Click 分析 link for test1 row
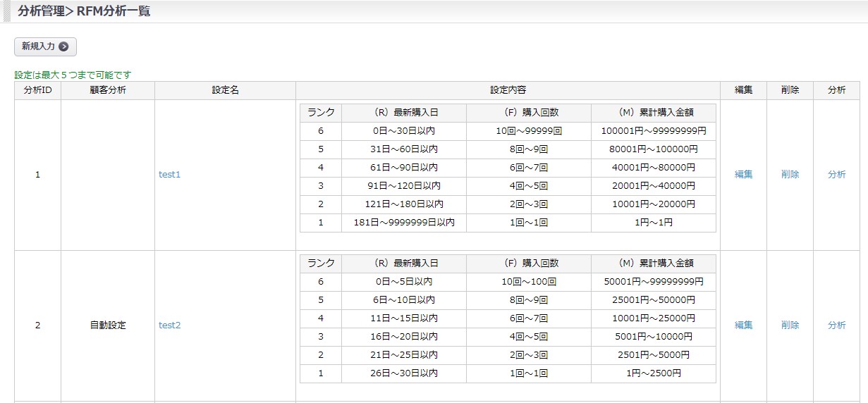This screenshot has width=868, height=403. point(836,175)
